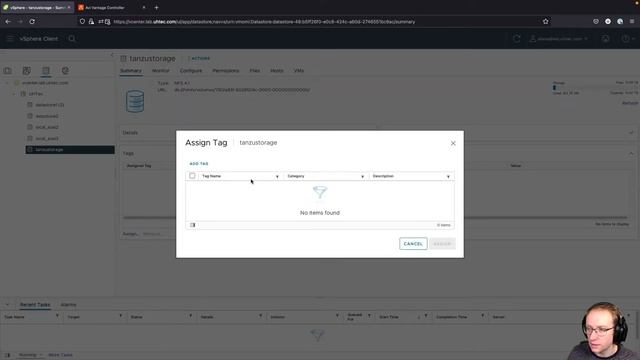Switch to the Recent Tasks tab
The image size is (640, 360).
[x=35, y=304]
